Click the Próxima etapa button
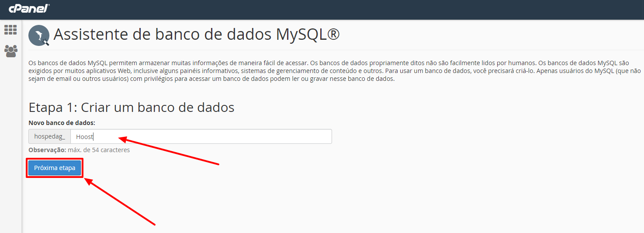Viewport: 644px width, 233px height. [x=55, y=168]
